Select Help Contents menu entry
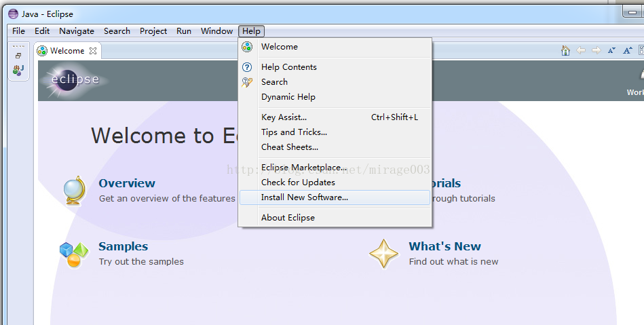The image size is (644, 325). coord(335,67)
